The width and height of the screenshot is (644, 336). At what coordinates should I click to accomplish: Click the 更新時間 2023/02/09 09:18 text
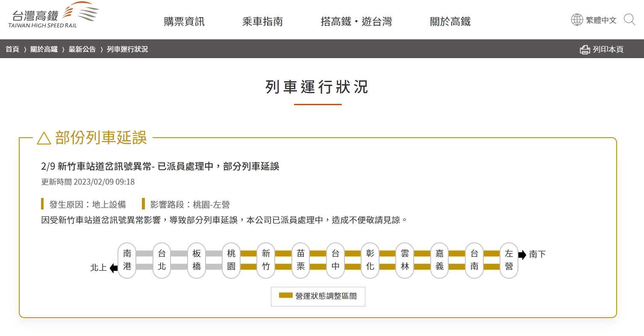tap(88, 182)
